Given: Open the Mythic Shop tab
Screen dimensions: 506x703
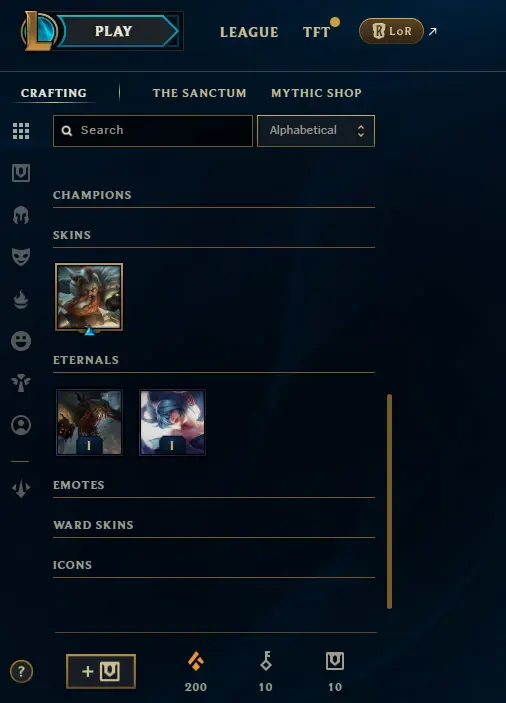Looking at the screenshot, I should [x=316, y=93].
